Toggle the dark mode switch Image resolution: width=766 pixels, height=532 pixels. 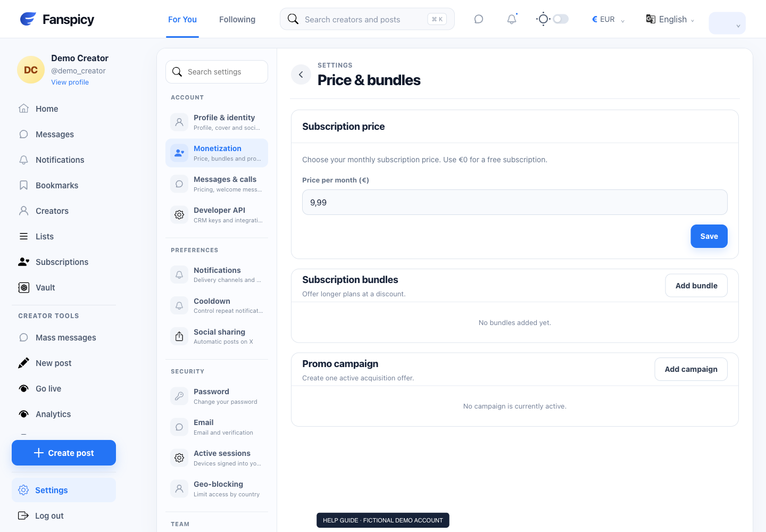coord(561,19)
